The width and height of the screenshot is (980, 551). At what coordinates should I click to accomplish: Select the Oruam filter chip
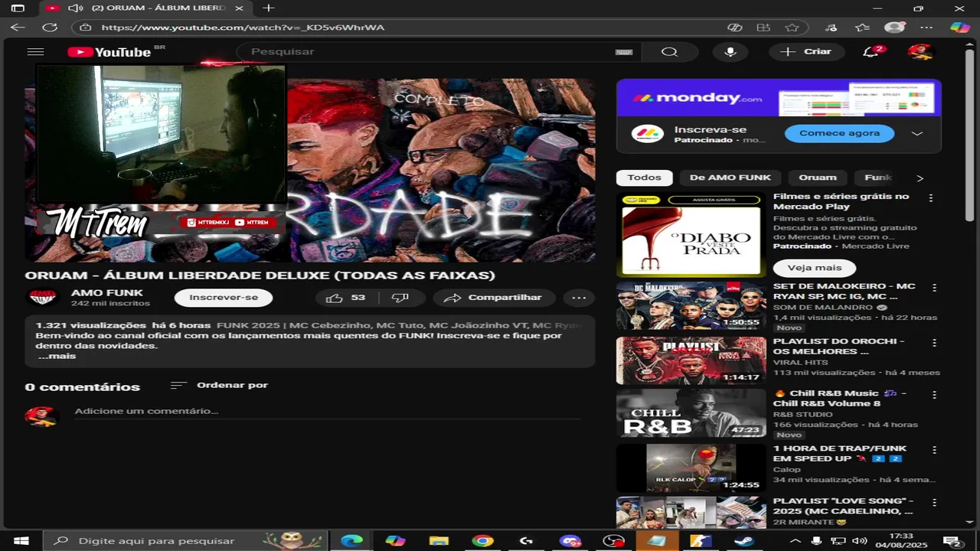tap(818, 178)
